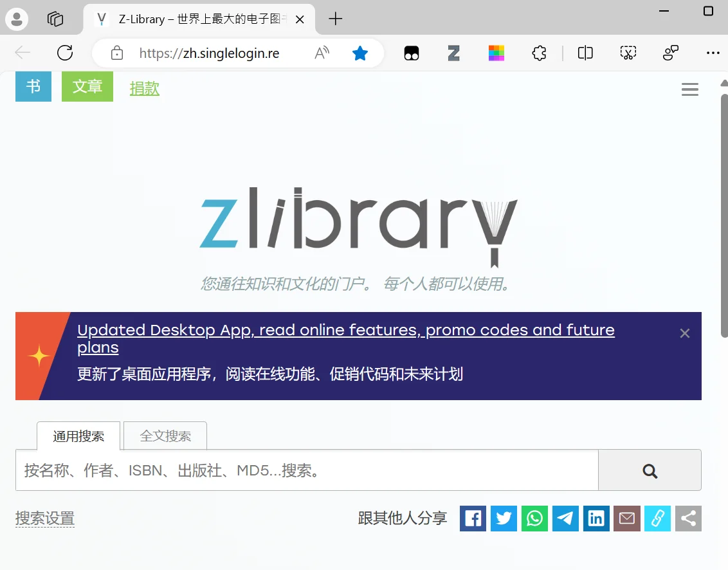Share on Twitter
The image size is (728, 570).
[x=504, y=519]
